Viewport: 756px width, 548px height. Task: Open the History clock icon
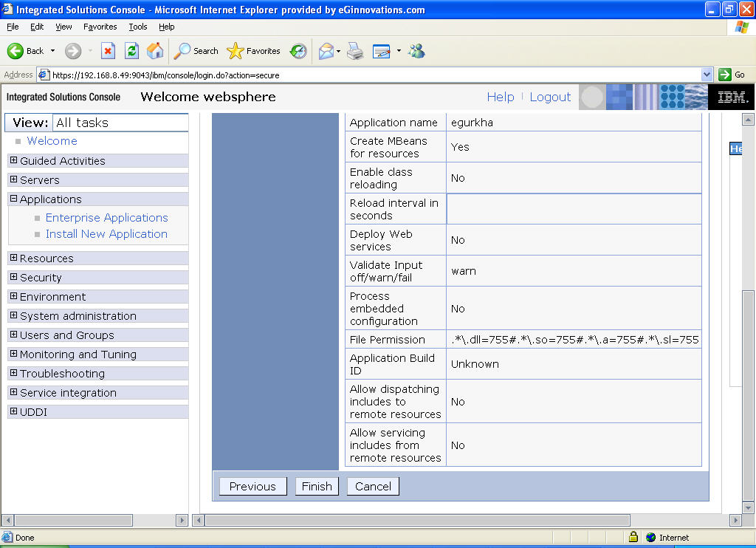(x=298, y=51)
